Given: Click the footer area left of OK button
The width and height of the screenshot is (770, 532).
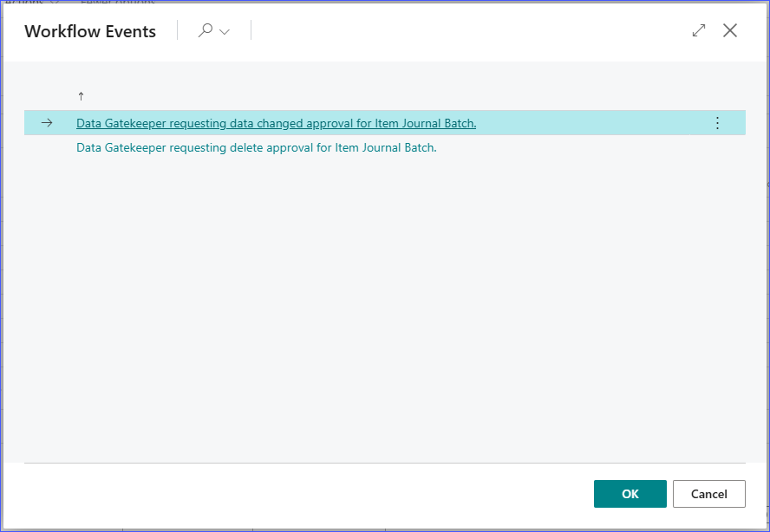Looking at the screenshot, I should click(303, 494).
